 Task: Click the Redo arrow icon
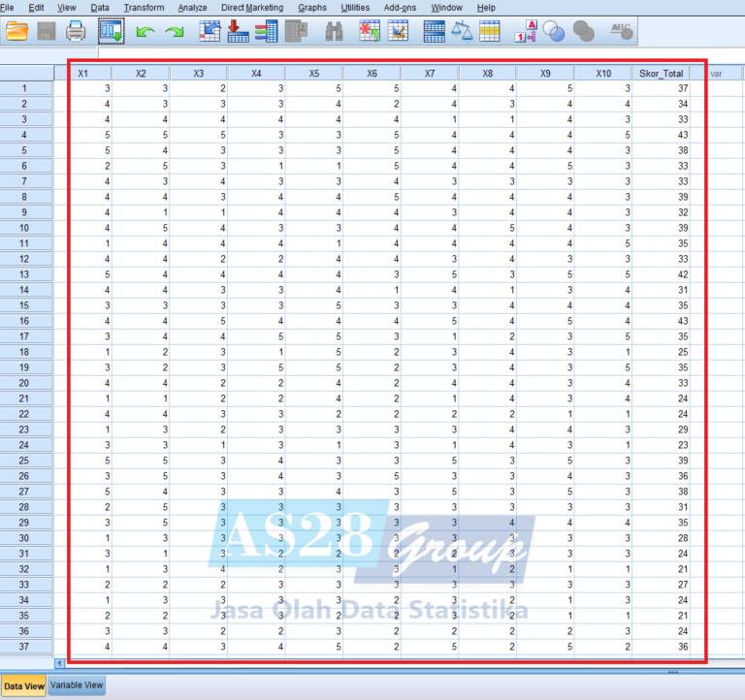click(x=175, y=31)
